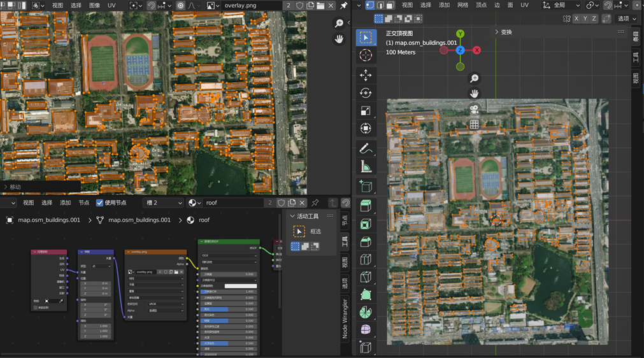Screen dimensions: 644x358
Task: Select the Smooth vertices tool
Action: pos(366,330)
